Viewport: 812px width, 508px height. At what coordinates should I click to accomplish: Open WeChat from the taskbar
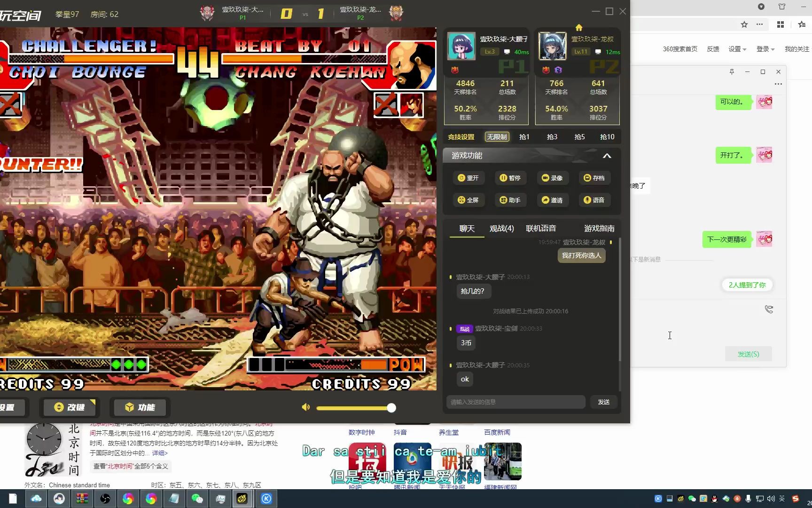[197, 499]
